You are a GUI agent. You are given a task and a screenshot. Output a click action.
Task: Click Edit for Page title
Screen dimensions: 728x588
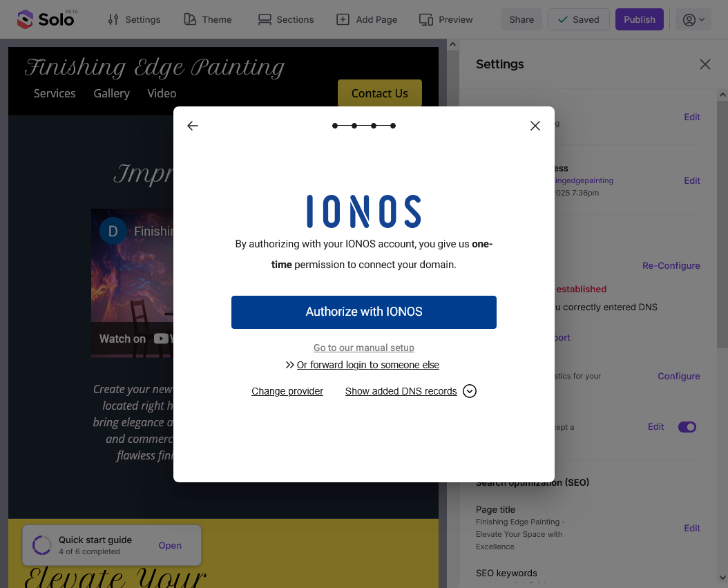point(692,528)
